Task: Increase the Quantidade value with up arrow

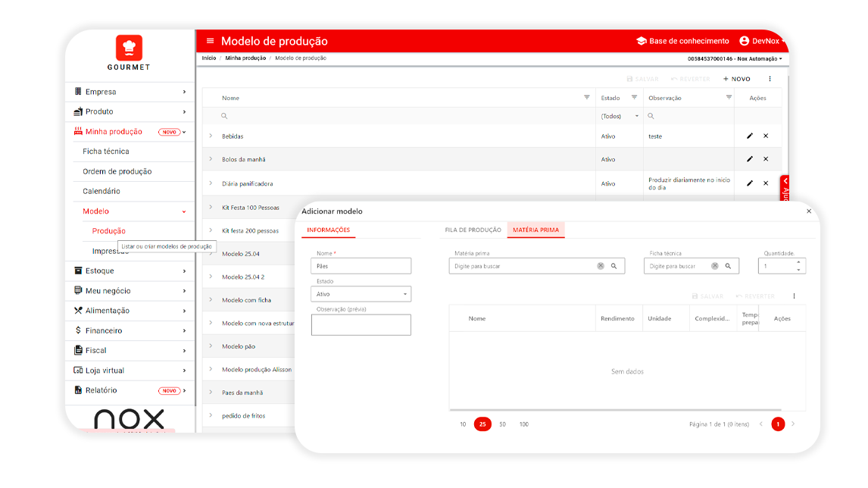Action: pos(798,262)
